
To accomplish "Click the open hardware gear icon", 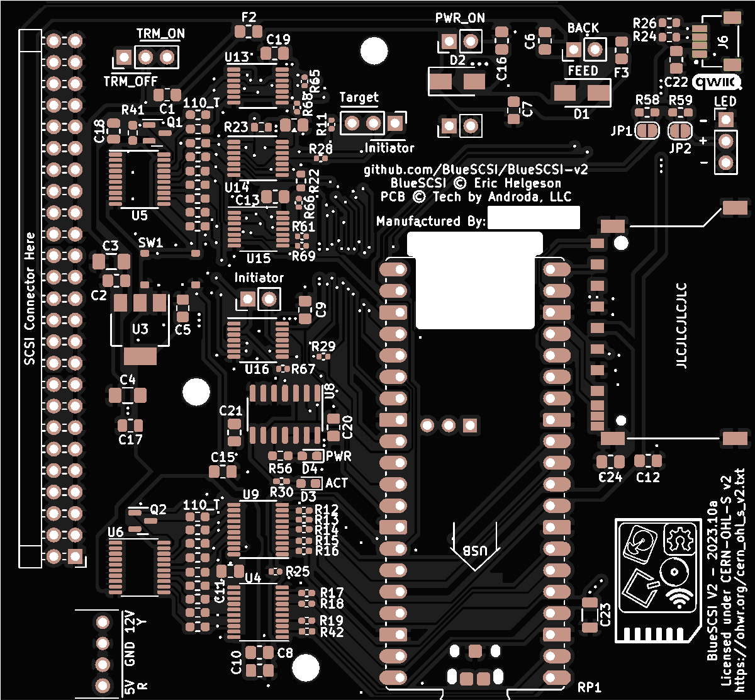I will (681, 539).
